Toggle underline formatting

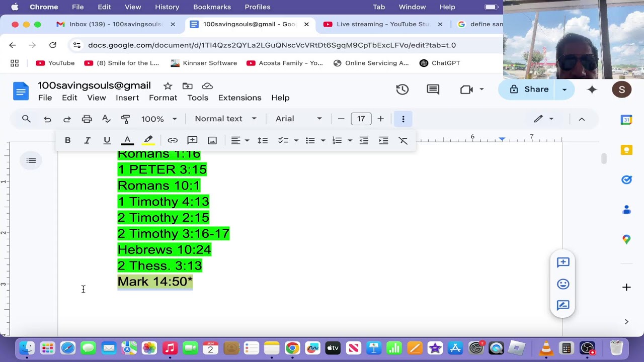pos(107,140)
